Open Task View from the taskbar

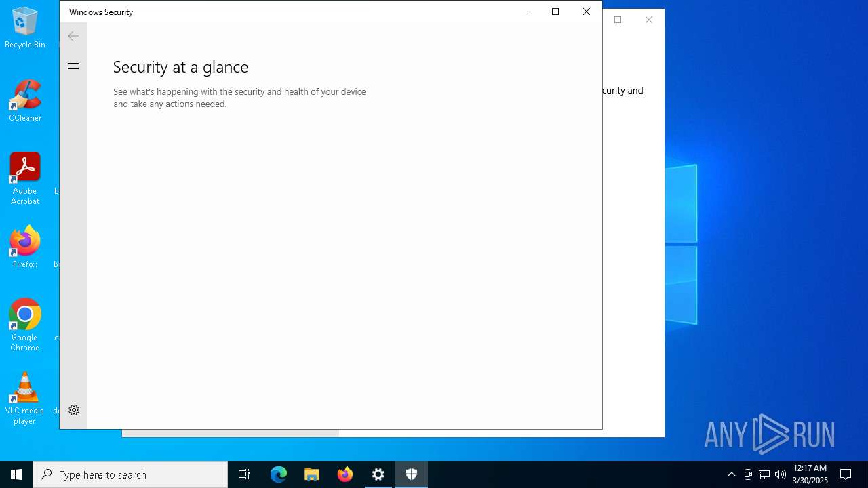[x=244, y=474]
